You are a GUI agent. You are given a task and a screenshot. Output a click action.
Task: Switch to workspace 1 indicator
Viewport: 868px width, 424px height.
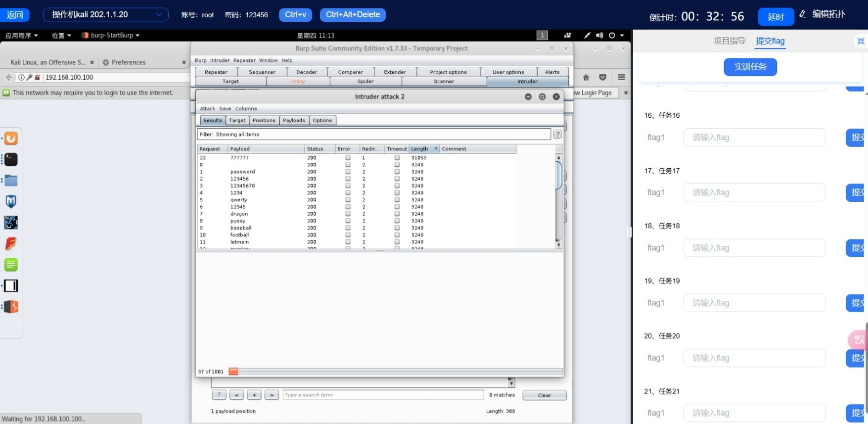pos(542,35)
